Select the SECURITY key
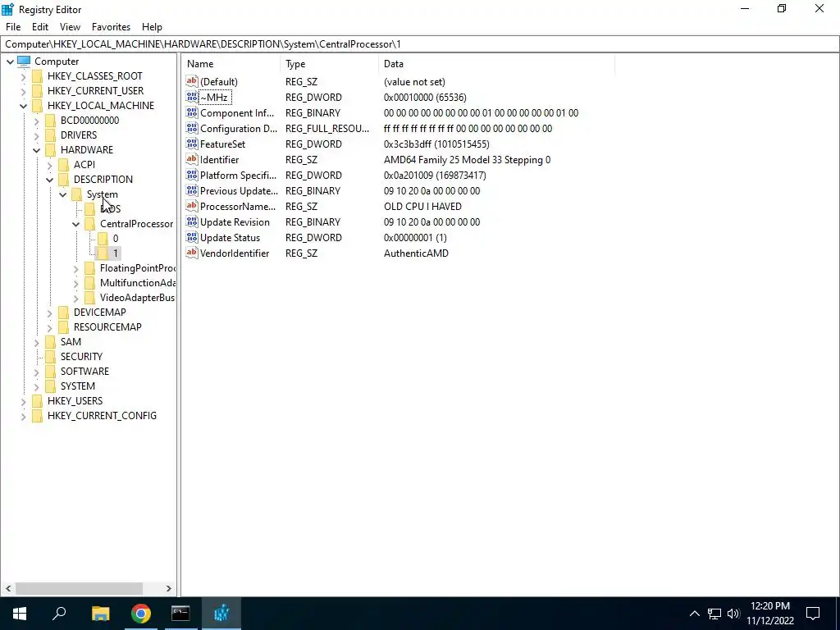 [81, 356]
